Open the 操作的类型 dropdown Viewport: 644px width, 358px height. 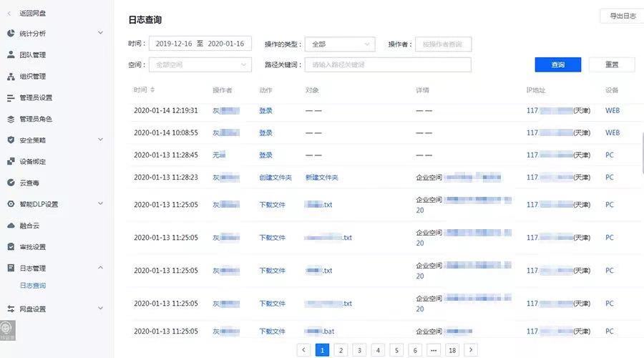[x=339, y=44]
